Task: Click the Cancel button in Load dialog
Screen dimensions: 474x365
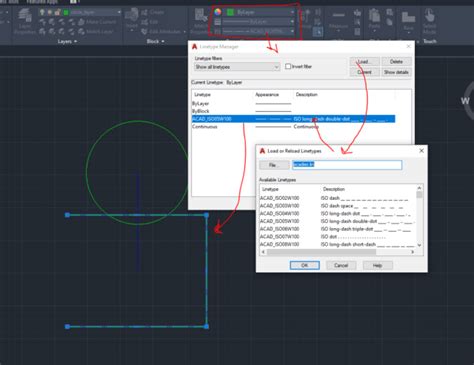Action: point(341,265)
